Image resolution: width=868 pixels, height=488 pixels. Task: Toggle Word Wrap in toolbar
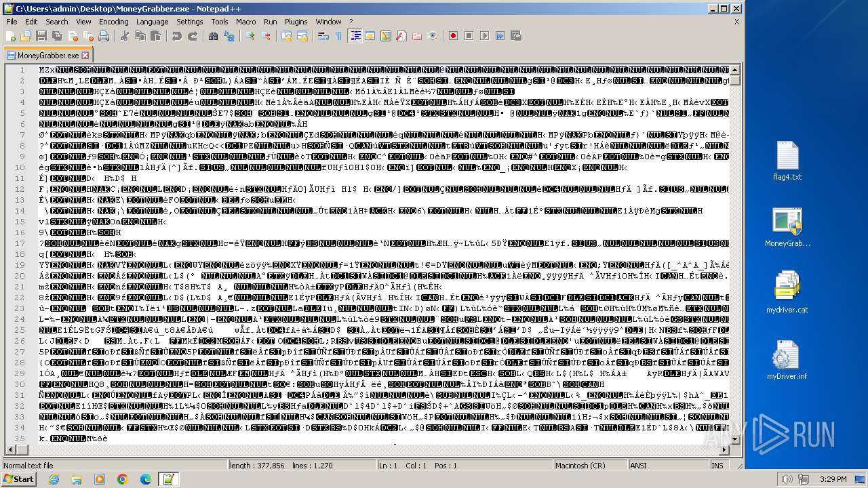323,36
